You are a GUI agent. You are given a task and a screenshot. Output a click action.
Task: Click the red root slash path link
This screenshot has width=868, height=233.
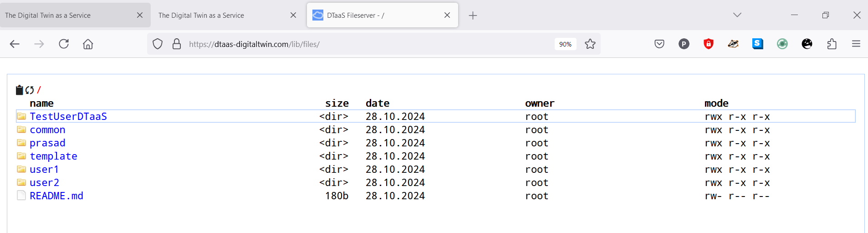pyautogui.click(x=39, y=90)
